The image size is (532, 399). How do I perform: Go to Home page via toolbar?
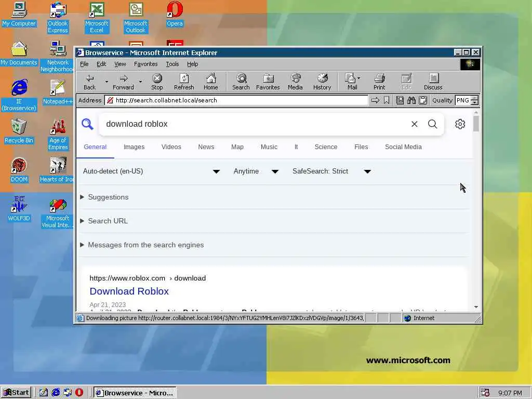point(211,82)
